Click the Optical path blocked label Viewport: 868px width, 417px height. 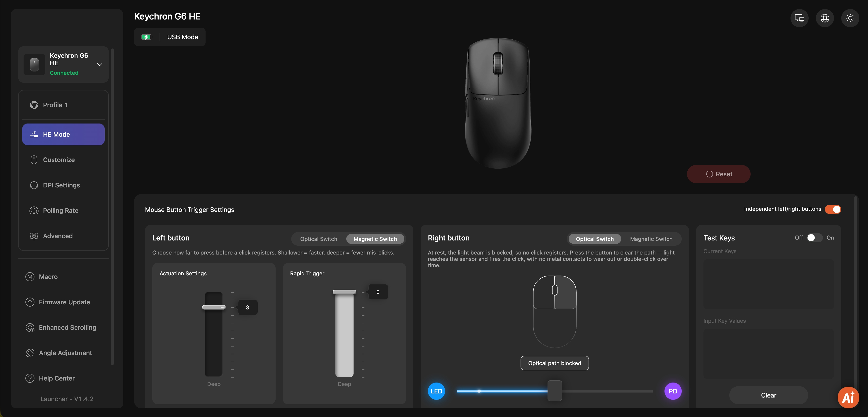click(x=555, y=363)
